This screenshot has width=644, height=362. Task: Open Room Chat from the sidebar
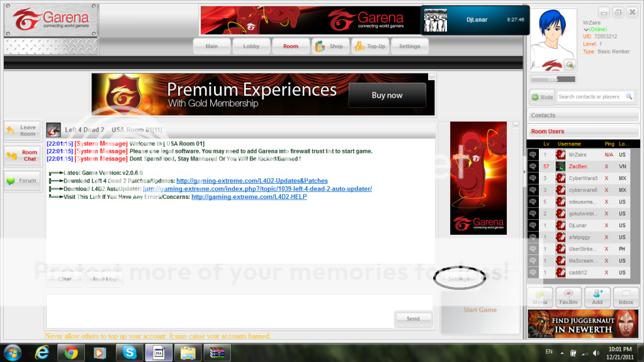[23, 156]
